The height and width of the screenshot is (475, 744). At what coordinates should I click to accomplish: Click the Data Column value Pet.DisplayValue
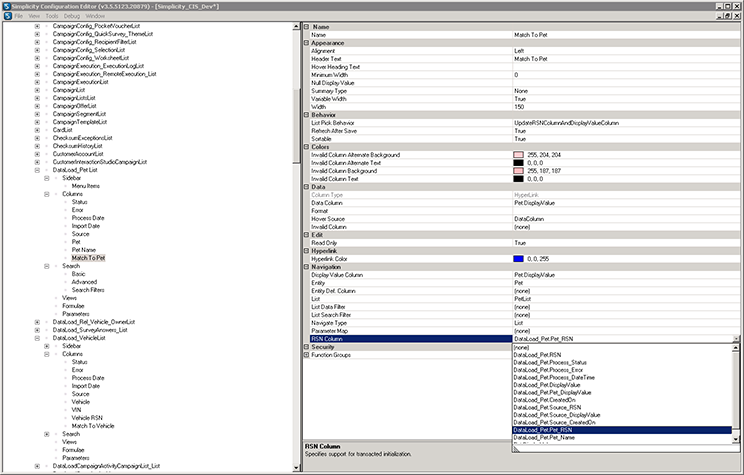coord(626,203)
